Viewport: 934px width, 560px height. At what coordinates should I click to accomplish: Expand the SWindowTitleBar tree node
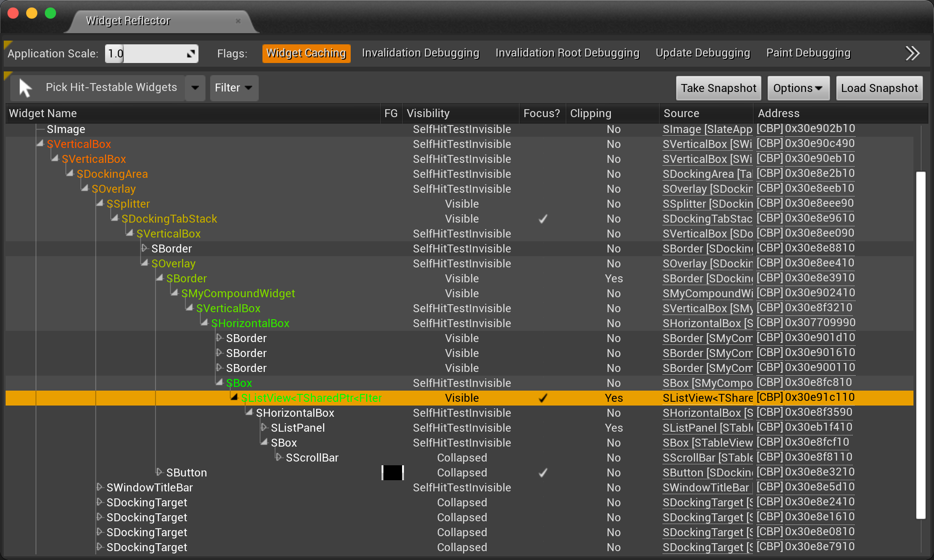click(x=100, y=487)
